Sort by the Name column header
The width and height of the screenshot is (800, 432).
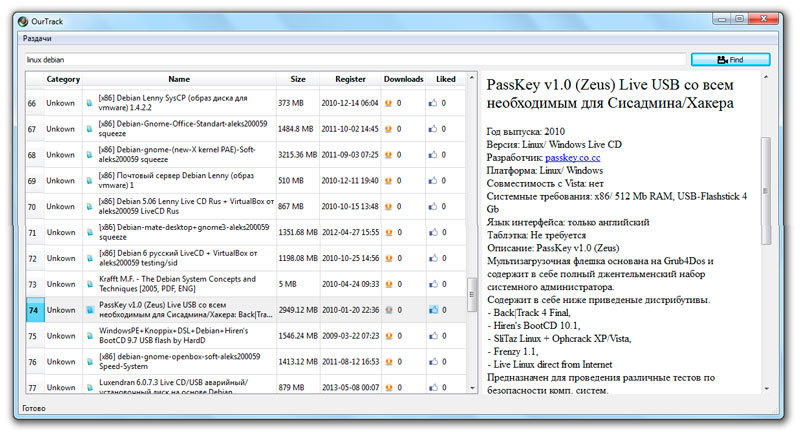pos(179,79)
